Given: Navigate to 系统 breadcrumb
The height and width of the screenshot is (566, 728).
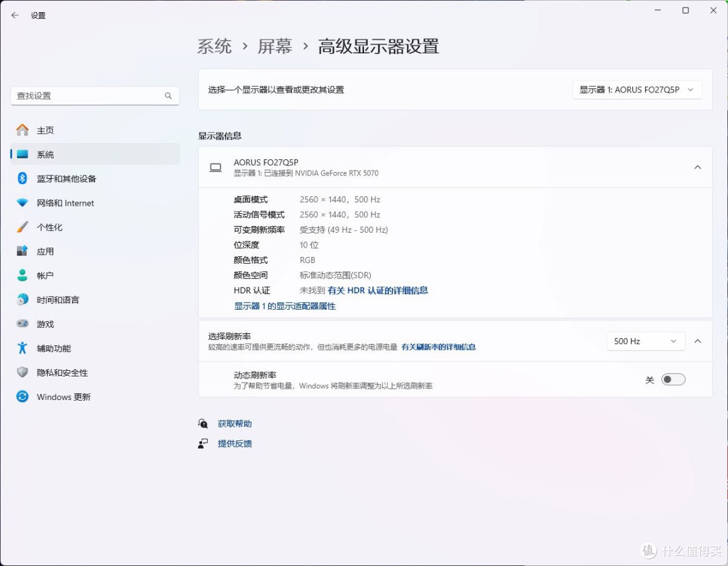Looking at the screenshot, I should 214,46.
